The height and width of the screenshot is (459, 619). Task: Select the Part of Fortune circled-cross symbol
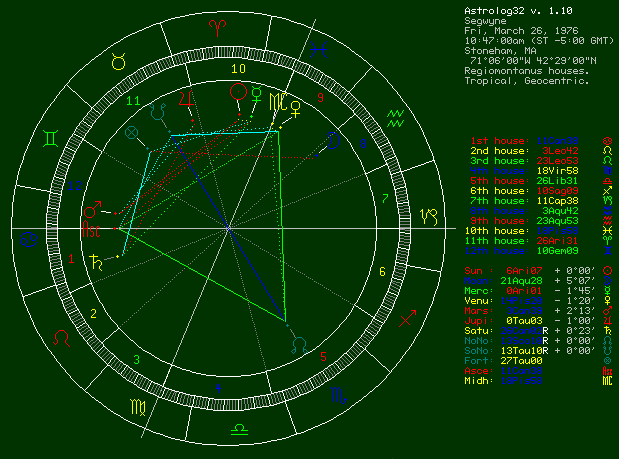(131, 133)
